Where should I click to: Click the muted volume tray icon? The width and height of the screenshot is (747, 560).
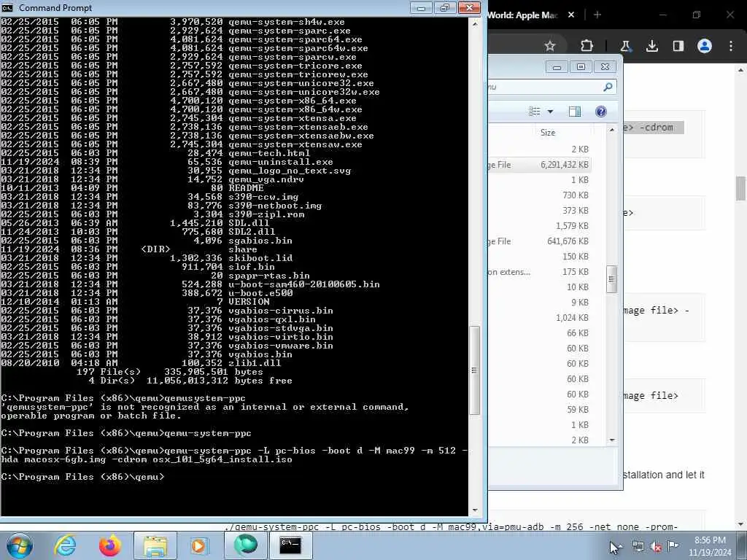point(656,547)
